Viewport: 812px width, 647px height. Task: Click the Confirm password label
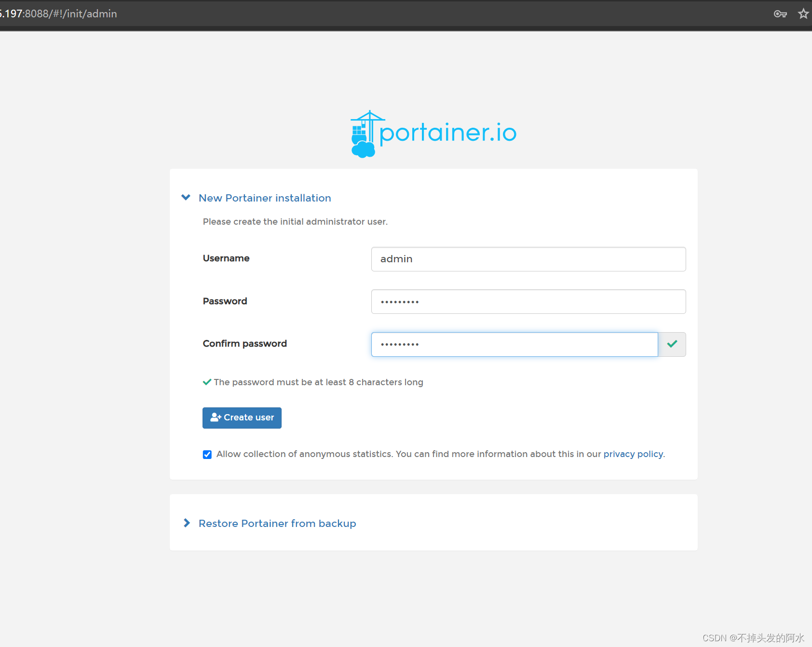point(245,344)
